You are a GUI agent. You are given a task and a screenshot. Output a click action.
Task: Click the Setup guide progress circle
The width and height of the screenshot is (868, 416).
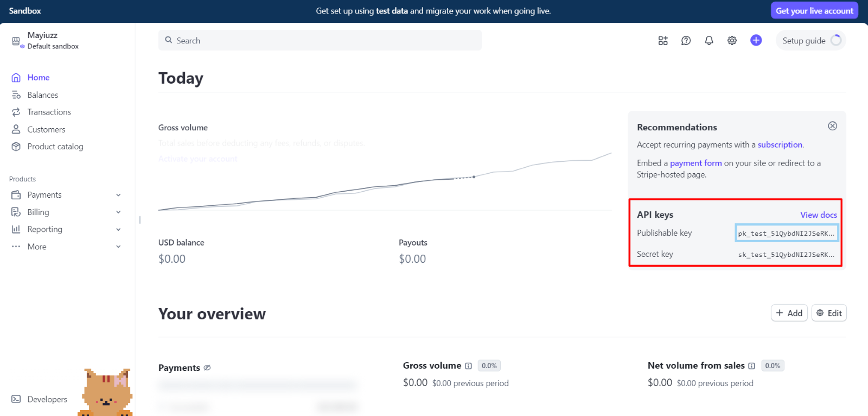pyautogui.click(x=836, y=40)
